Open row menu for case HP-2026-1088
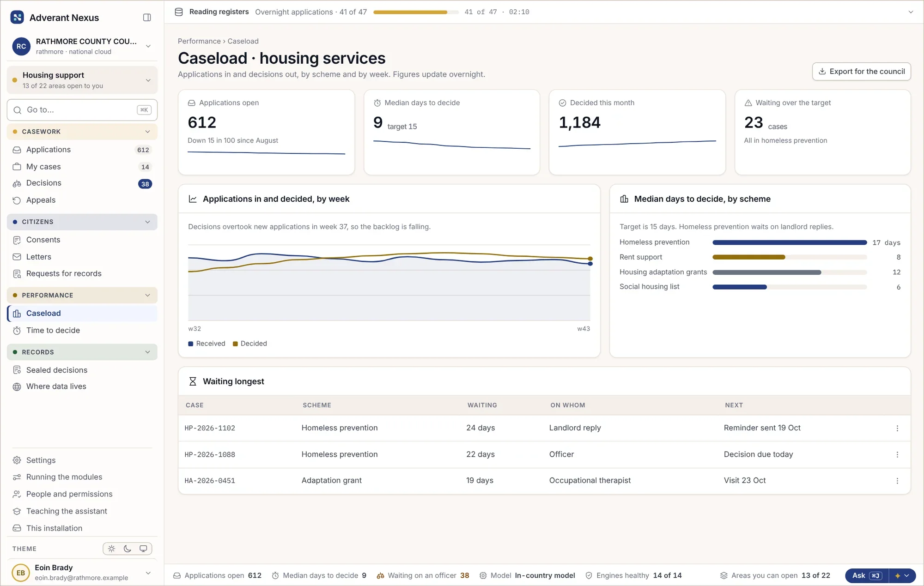924x586 pixels. (897, 454)
